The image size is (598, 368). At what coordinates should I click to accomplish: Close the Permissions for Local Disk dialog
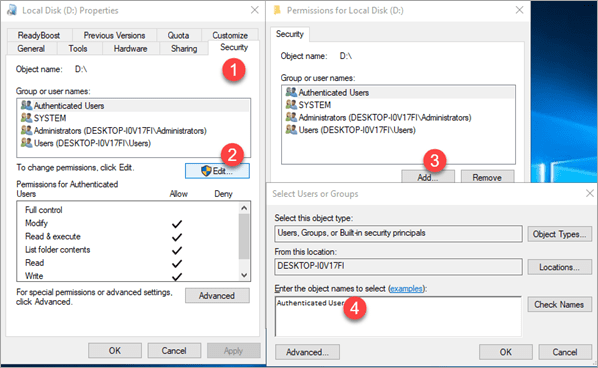click(x=519, y=10)
